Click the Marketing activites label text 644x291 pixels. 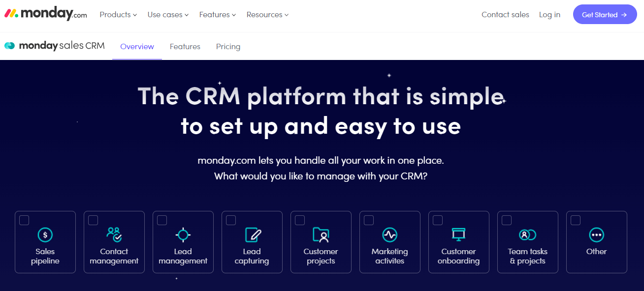coord(390,256)
